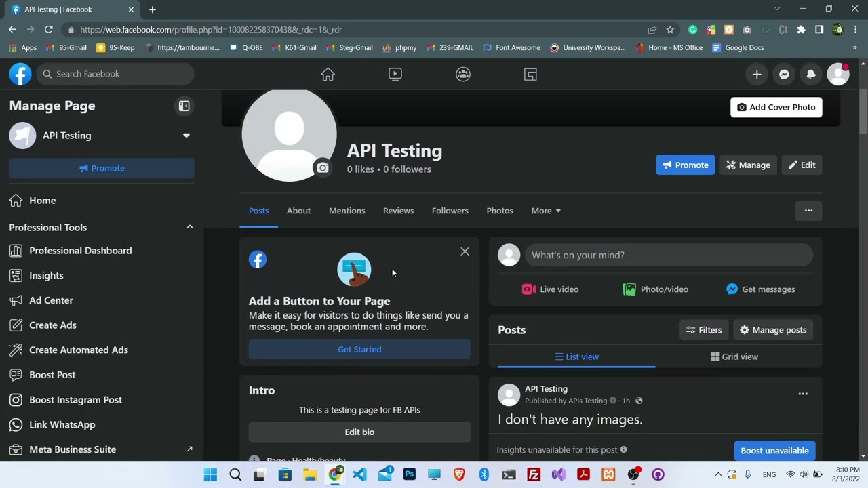Click the plus Create icon in header
The width and height of the screenshot is (868, 488).
(757, 75)
